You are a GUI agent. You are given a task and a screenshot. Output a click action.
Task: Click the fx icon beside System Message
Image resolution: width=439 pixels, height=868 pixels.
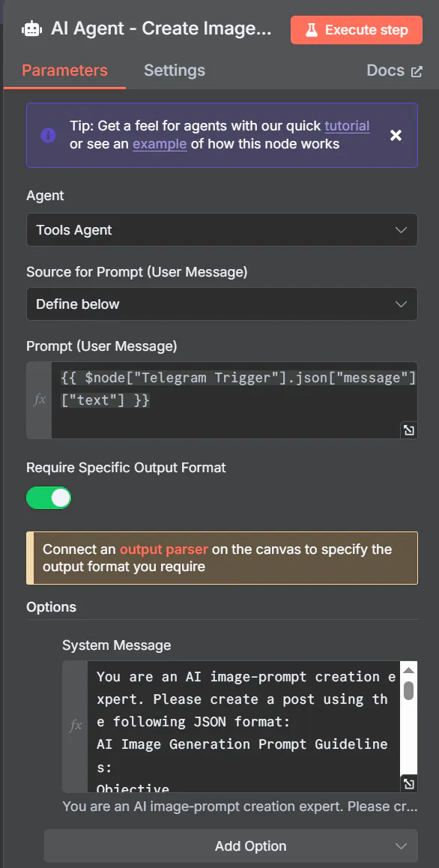[75, 726]
